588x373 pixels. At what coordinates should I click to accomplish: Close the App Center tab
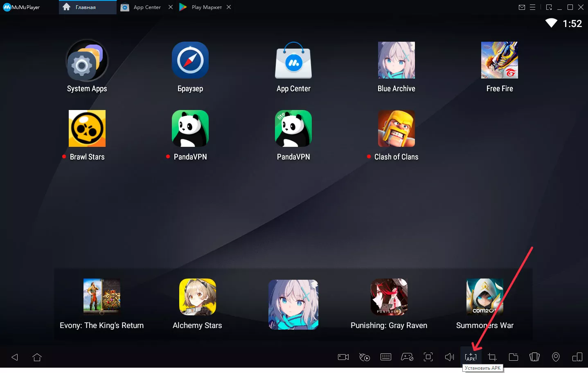[171, 7]
